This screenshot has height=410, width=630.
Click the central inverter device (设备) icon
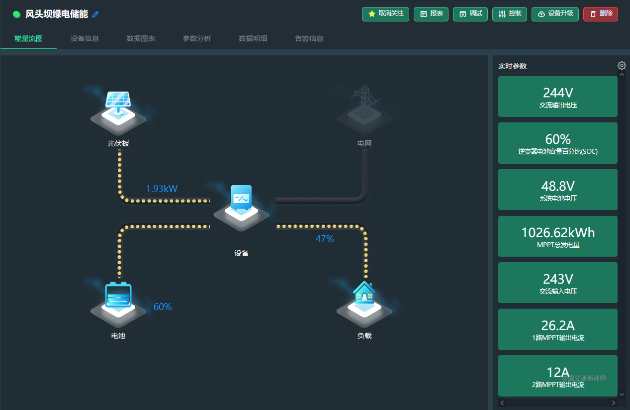[242, 203]
